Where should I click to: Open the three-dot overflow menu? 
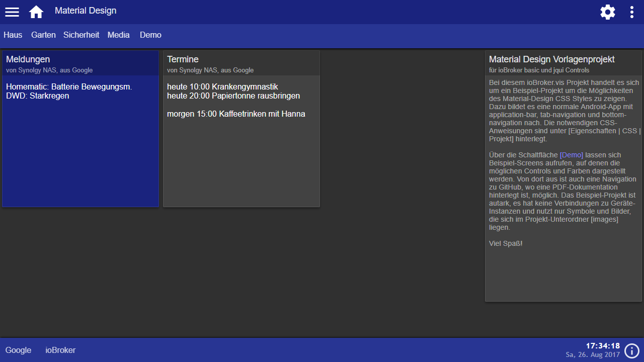click(632, 12)
